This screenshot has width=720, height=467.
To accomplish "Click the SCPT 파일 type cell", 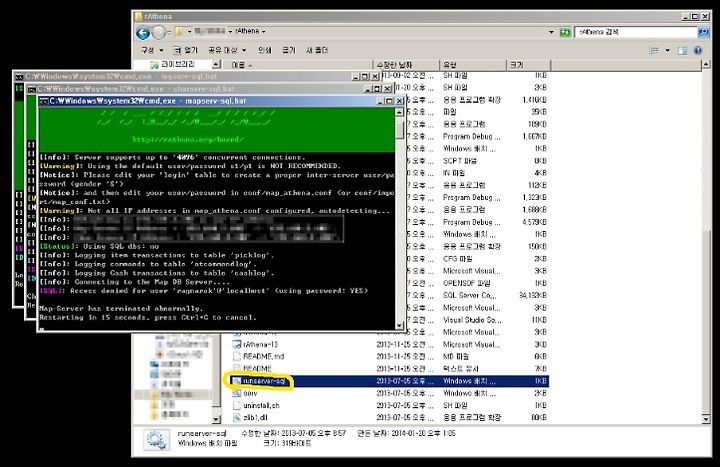I will 460,161.
